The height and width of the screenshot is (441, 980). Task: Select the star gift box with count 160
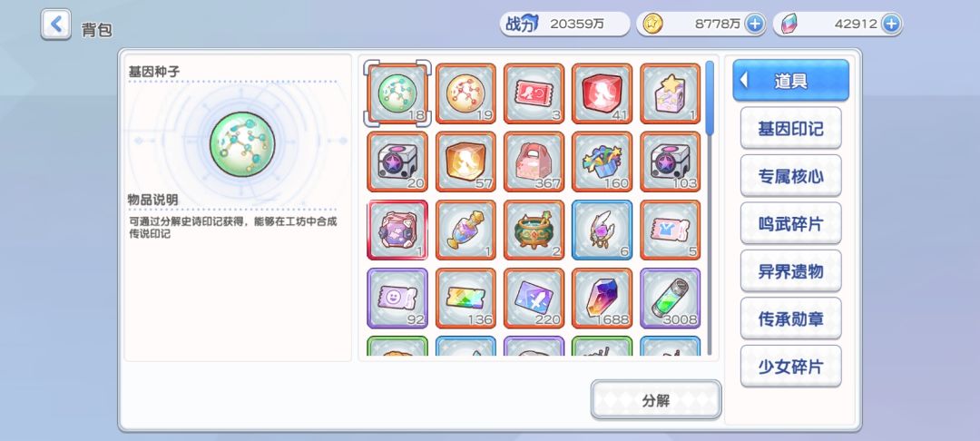pyautogui.click(x=602, y=162)
